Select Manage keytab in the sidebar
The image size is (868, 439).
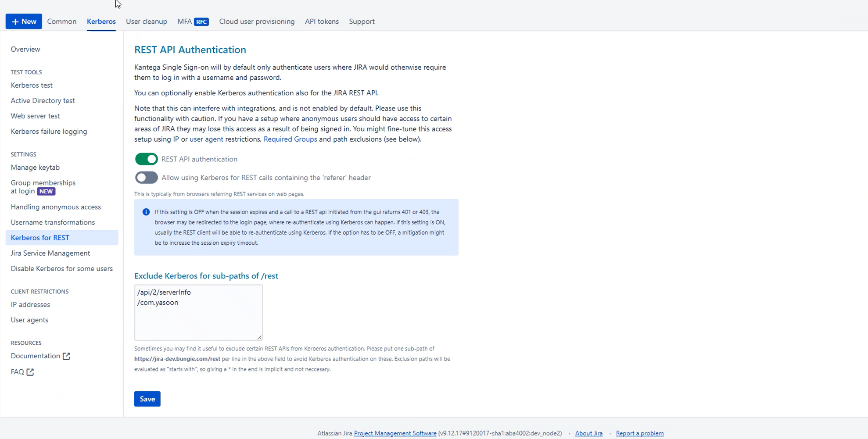35,168
